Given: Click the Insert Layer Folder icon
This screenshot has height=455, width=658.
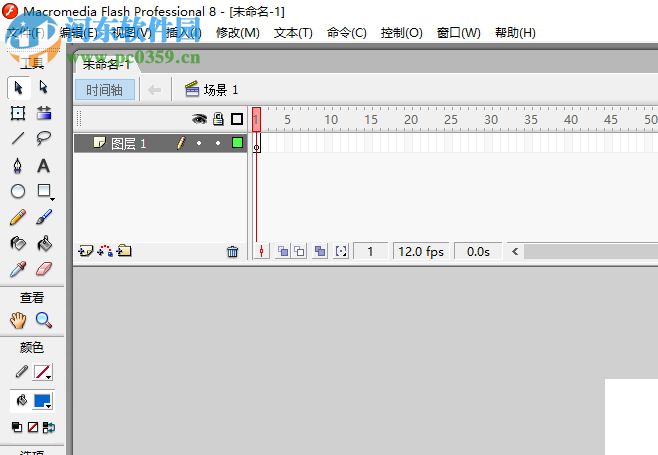Looking at the screenshot, I should tap(124, 251).
